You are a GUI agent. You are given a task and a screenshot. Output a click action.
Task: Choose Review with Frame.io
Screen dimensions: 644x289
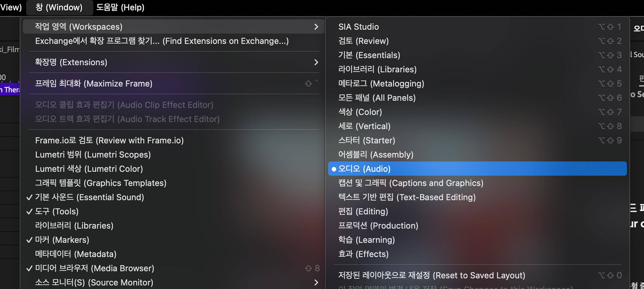point(109,140)
